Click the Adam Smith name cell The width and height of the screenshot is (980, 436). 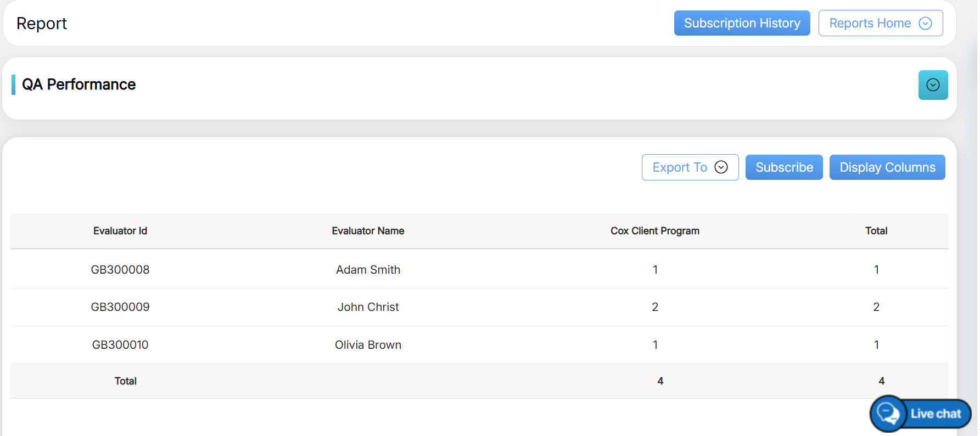[368, 270]
